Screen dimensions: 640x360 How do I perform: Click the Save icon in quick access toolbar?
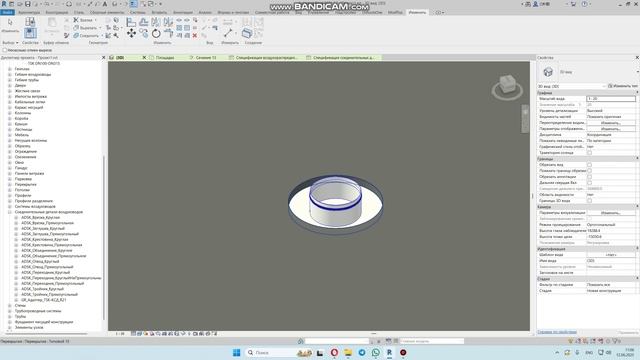28,4
